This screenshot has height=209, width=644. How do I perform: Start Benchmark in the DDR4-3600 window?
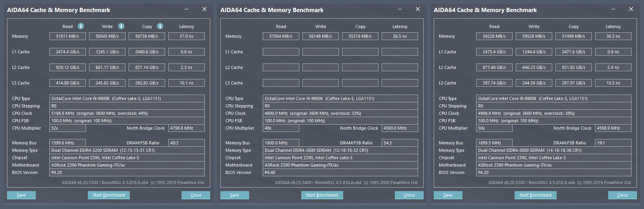pos(322,195)
